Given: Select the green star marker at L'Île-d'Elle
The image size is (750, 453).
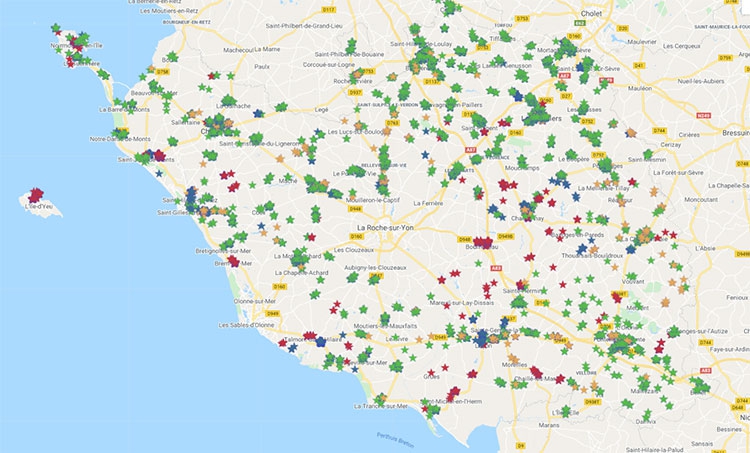Looking at the screenshot, I should tap(566, 411).
